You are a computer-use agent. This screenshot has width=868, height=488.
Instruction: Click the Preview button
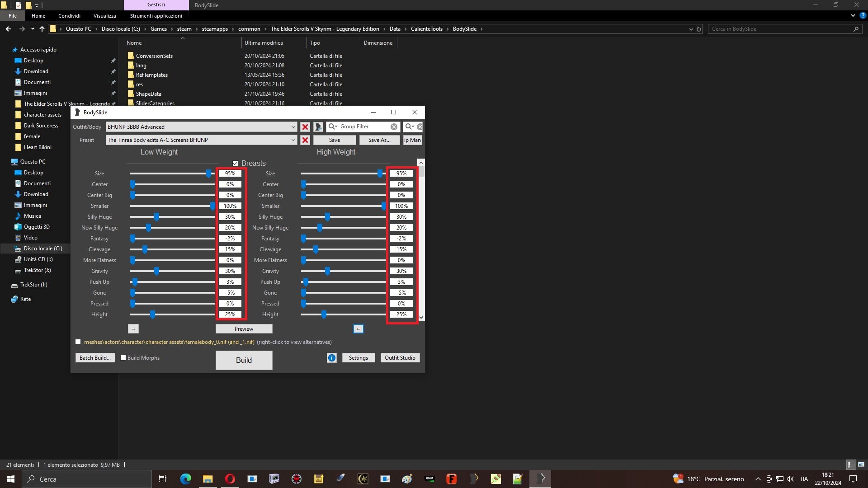coord(244,329)
